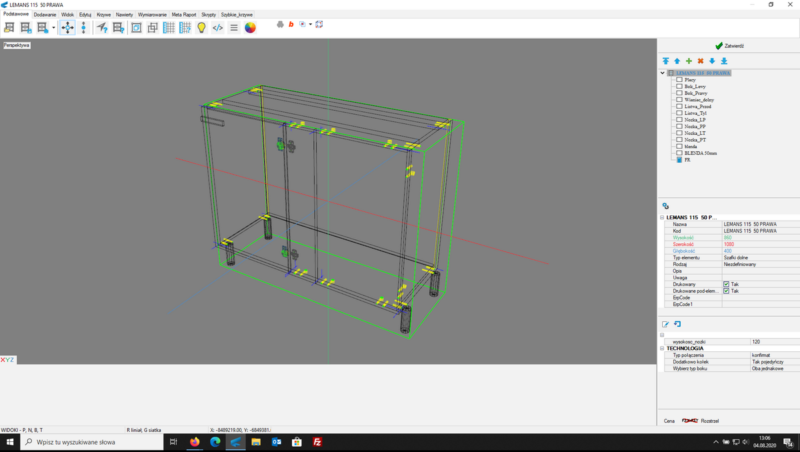Click the lightbulb icon in toolbar

201,27
